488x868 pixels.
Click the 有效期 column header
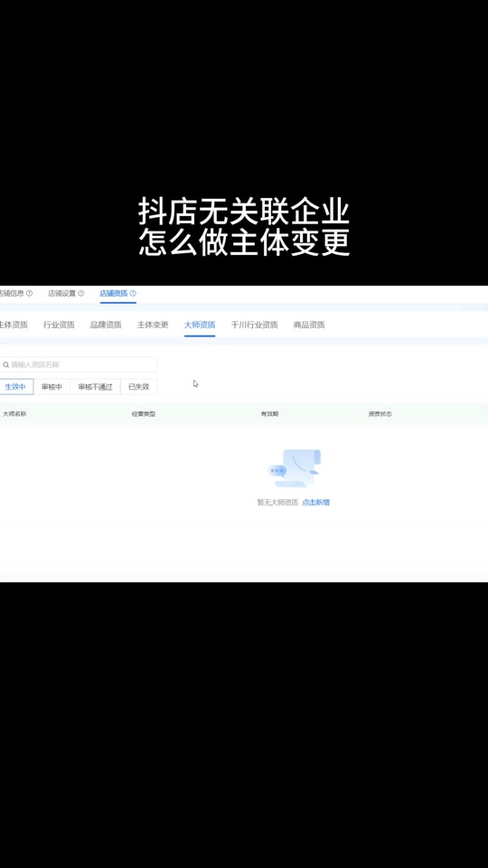[x=270, y=414]
